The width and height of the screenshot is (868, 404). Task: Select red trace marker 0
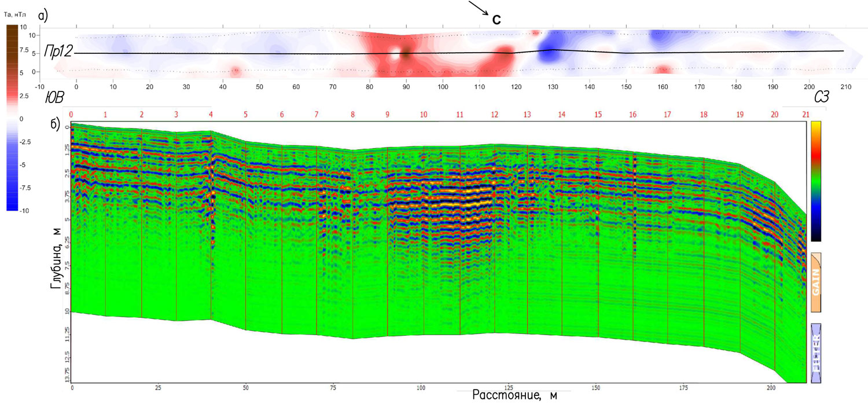[71, 115]
